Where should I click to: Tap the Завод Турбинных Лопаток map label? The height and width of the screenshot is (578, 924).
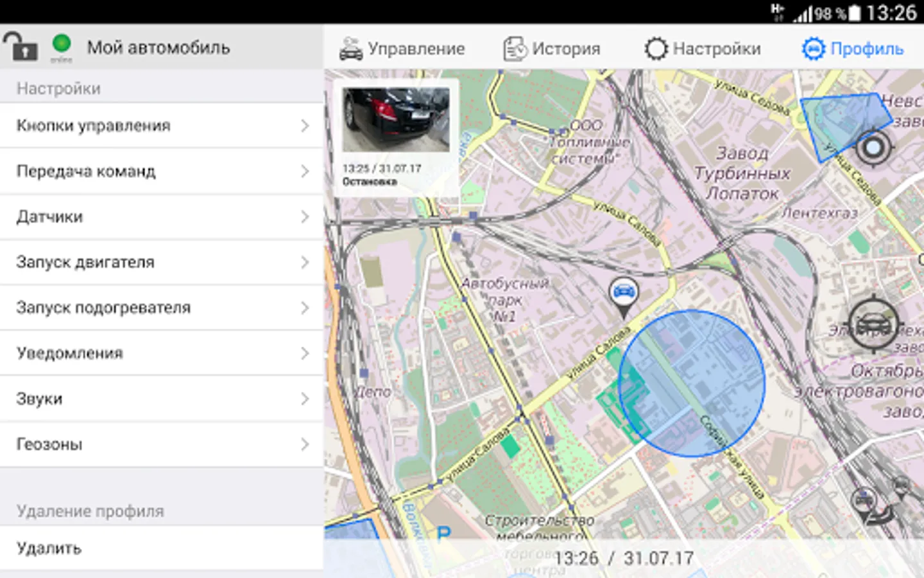pos(743,173)
